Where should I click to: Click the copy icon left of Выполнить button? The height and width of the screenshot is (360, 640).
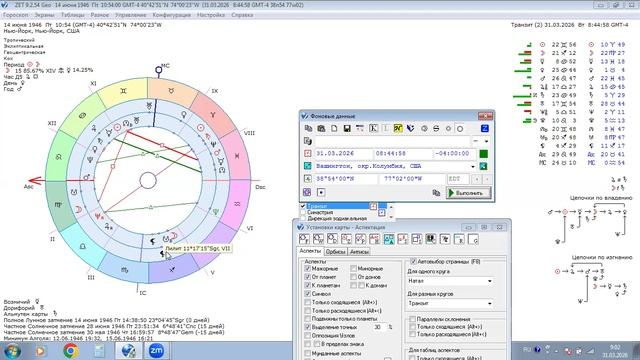point(436,193)
